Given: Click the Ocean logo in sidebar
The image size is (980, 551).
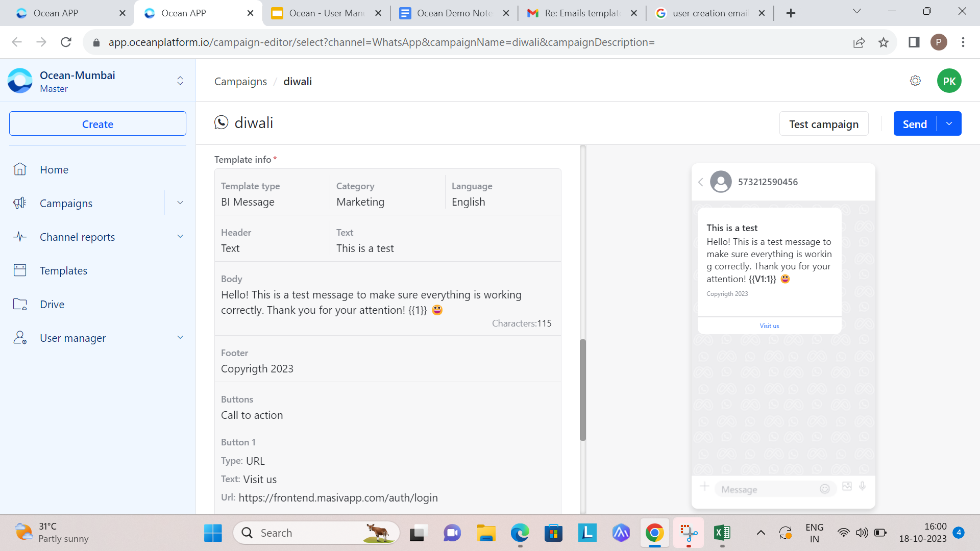Looking at the screenshot, I should 20,81.
